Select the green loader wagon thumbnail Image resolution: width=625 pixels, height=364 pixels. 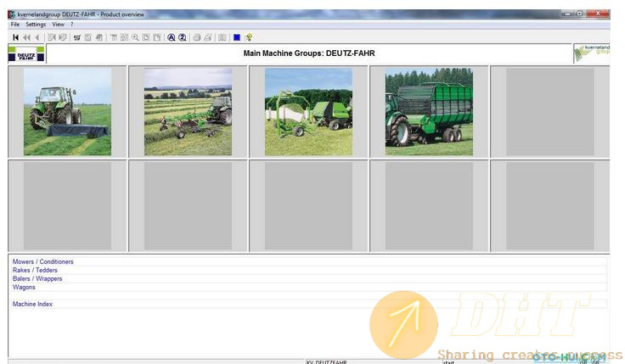[x=430, y=112]
